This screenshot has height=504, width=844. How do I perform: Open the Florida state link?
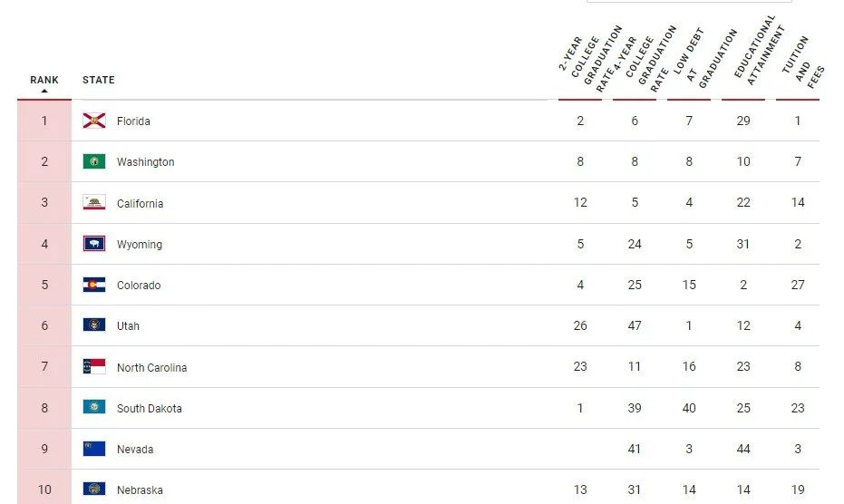point(133,121)
